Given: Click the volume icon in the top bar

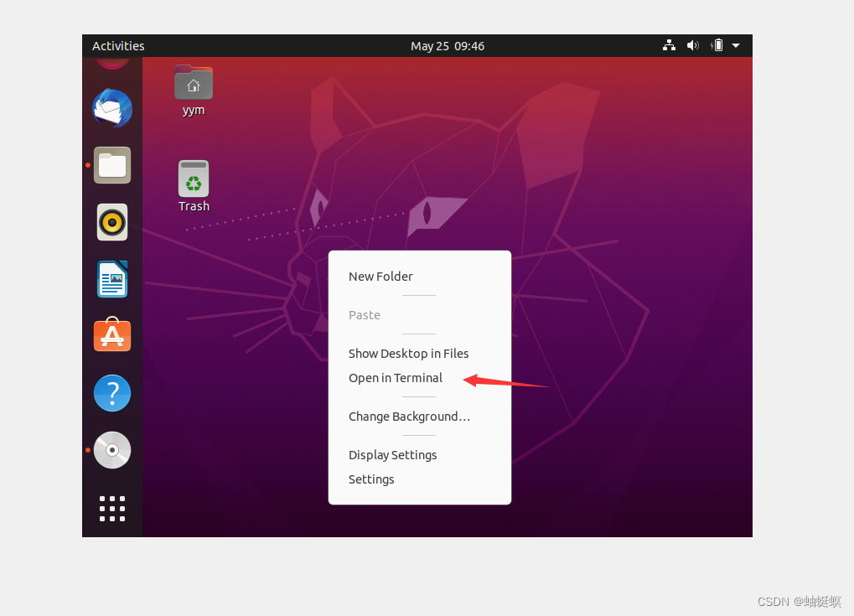Looking at the screenshot, I should [692, 46].
